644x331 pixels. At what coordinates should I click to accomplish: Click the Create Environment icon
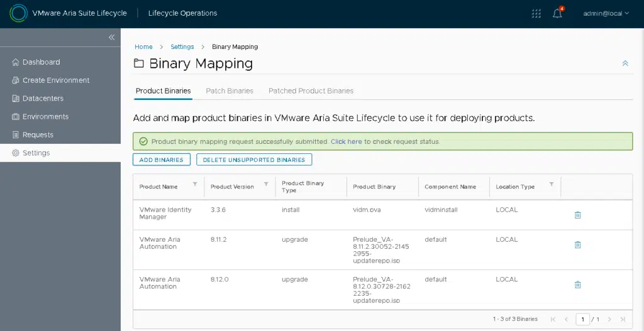[x=16, y=80]
